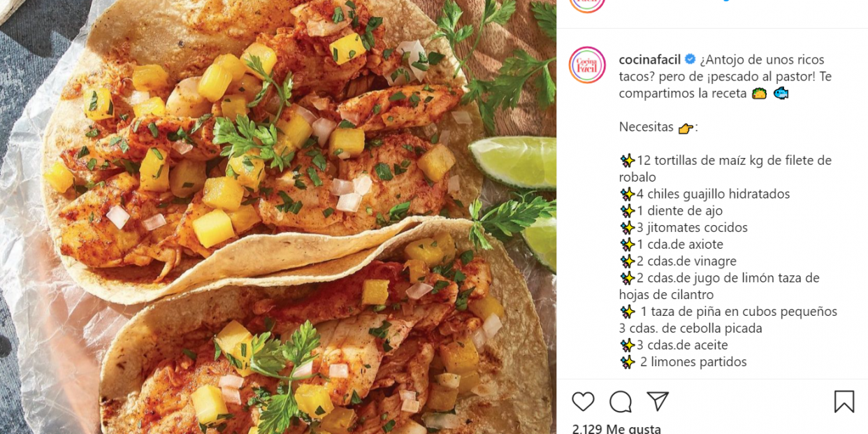Click the 'Necesitas' text in the caption
Viewport: 868px width, 434px height.
[x=646, y=127]
